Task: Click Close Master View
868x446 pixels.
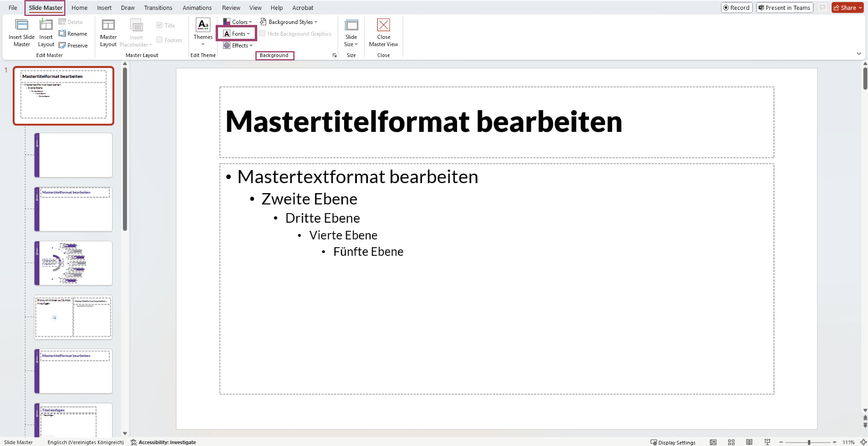Action: click(383, 33)
